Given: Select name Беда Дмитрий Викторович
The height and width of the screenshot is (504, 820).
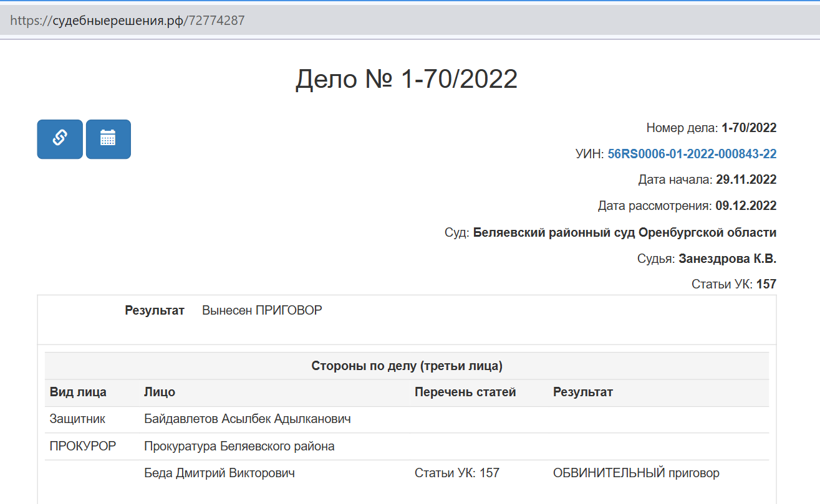Looking at the screenshot, I should (x=219, y=473).
